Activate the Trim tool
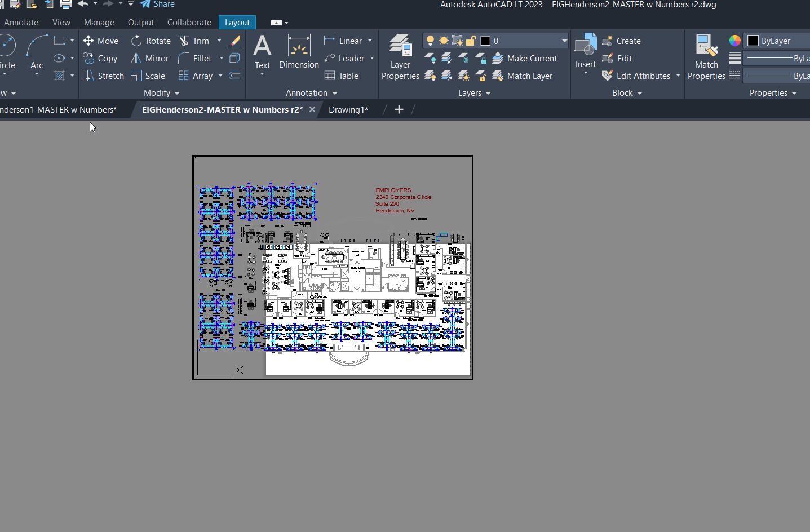The image size is (810, 532). [x=194, y=41]
